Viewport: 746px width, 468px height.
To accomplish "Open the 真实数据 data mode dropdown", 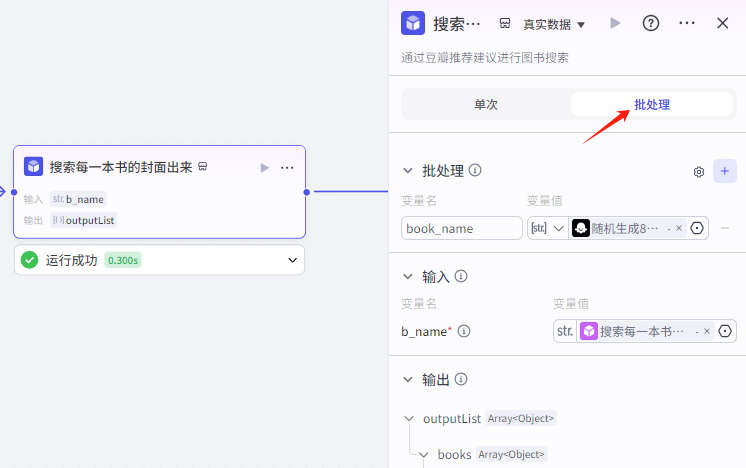I will point(554,24).
